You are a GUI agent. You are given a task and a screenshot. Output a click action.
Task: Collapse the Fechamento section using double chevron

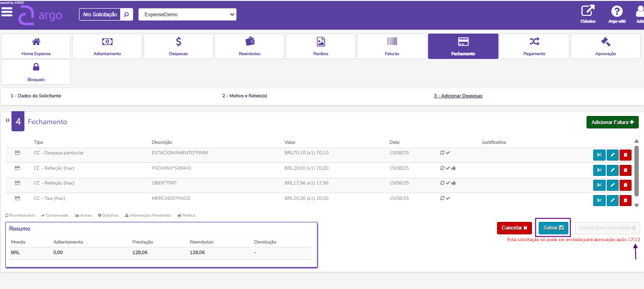point(7,121)
